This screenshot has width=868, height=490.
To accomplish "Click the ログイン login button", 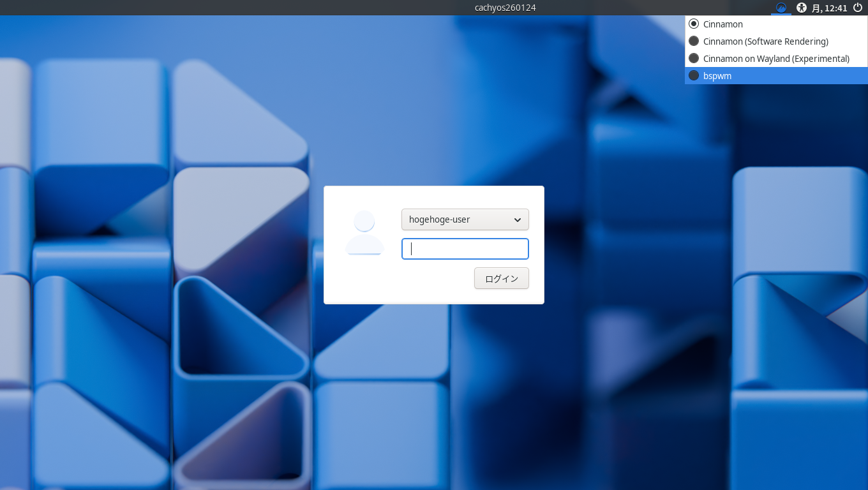I will (x=502, y=278).
